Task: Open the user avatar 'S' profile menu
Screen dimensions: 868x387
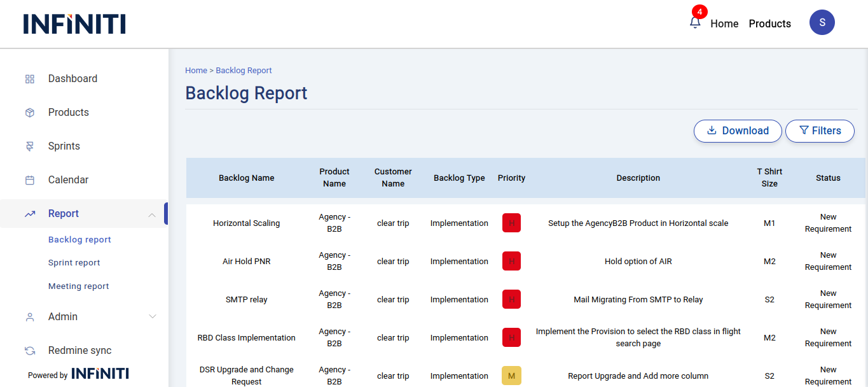Action: click(x=822, y=22)
